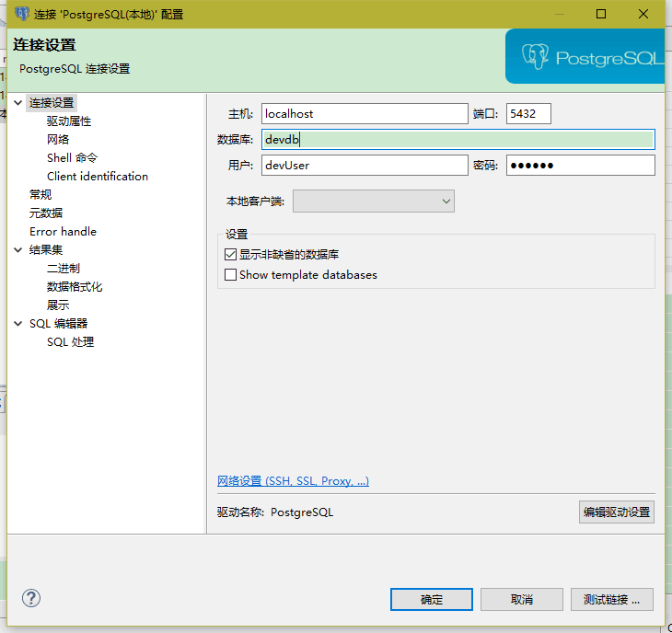672x633 pixels.
Task: Select SQL 编辑器 in the tree
Action: (58, 323)
